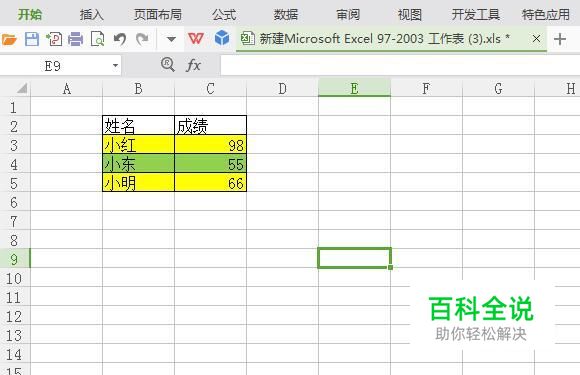The width and height of the screenshot is (580, 375).
Task: Select row 12 header
Action: coord(15,317)
